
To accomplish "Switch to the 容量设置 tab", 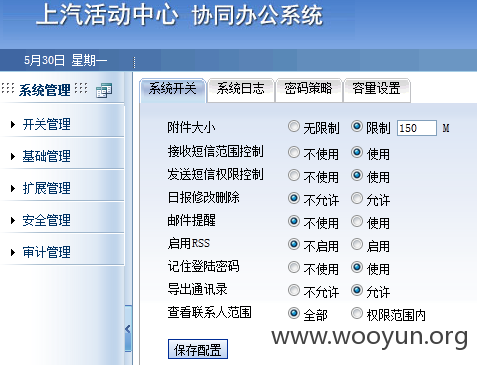I will (x=377, y=90).
